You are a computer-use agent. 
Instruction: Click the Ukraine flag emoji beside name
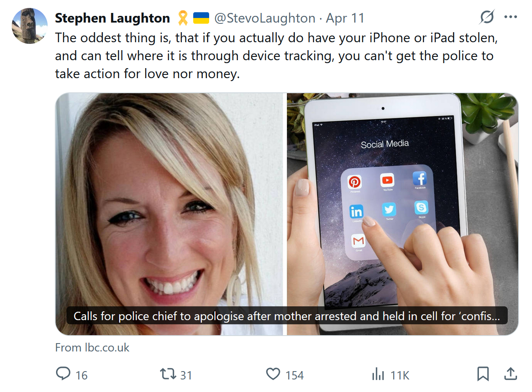point(201,18)
